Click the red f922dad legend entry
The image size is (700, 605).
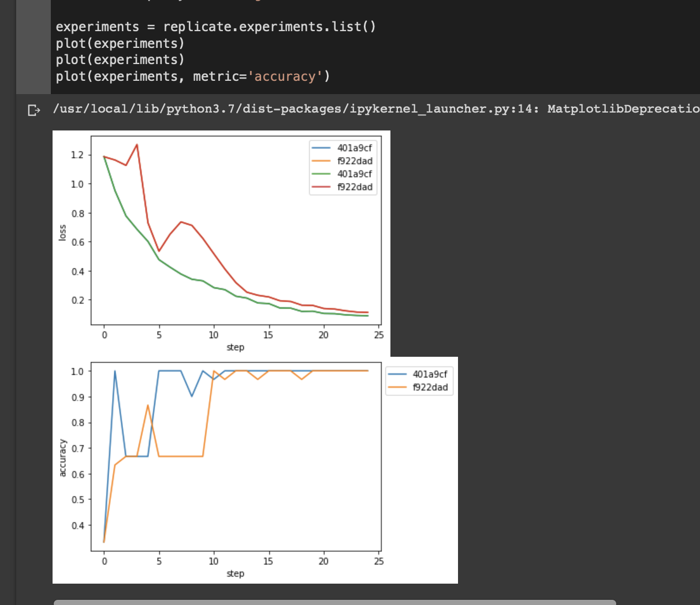(x=342, y=187)
